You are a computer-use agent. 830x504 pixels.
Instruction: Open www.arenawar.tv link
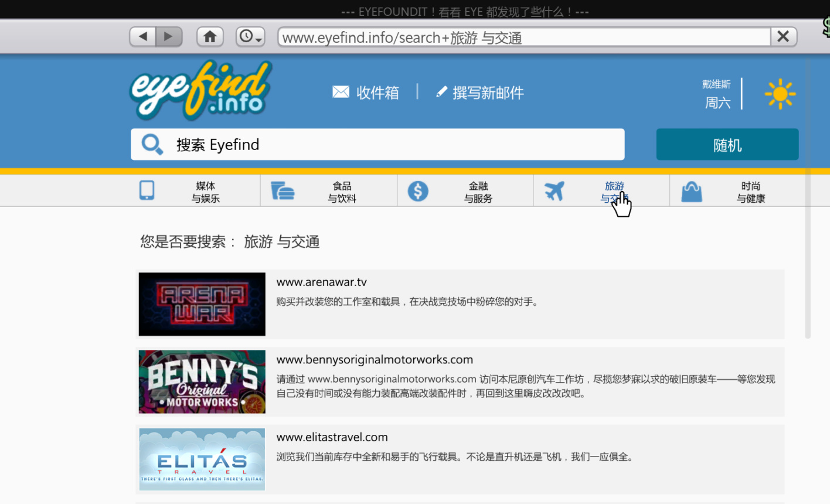pyautogui.click(x=322, y=282)
